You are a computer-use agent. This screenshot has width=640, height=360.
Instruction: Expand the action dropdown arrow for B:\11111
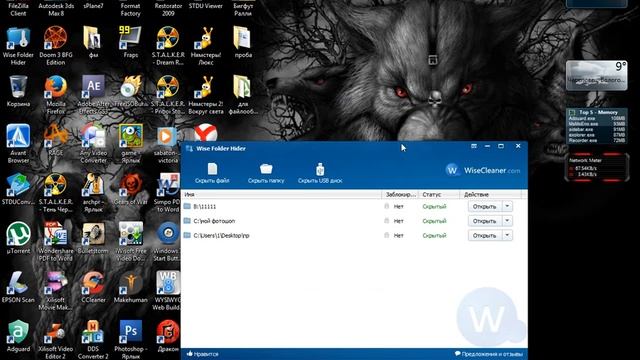tap(507, 207)
